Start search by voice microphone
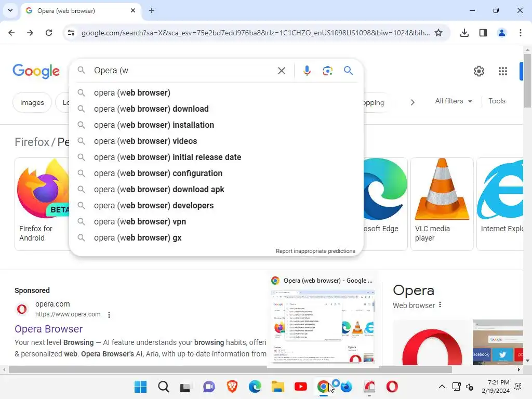The width and height of the screenshot is (532, 399). 307,71
